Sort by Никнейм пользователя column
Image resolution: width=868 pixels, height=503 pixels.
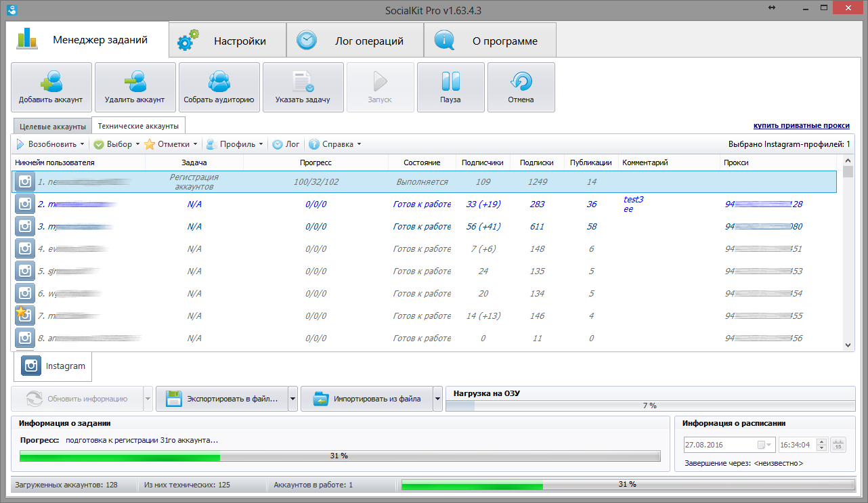pos(79,162)
